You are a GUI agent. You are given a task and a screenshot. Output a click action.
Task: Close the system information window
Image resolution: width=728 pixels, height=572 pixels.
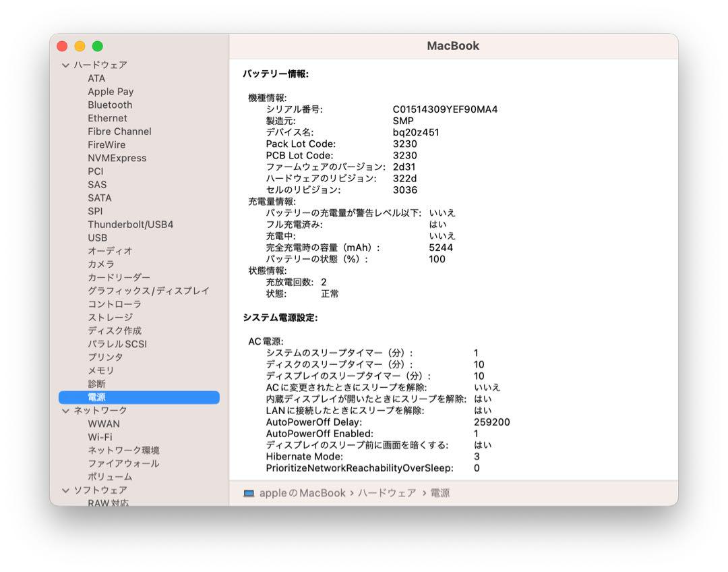(62, 47)
